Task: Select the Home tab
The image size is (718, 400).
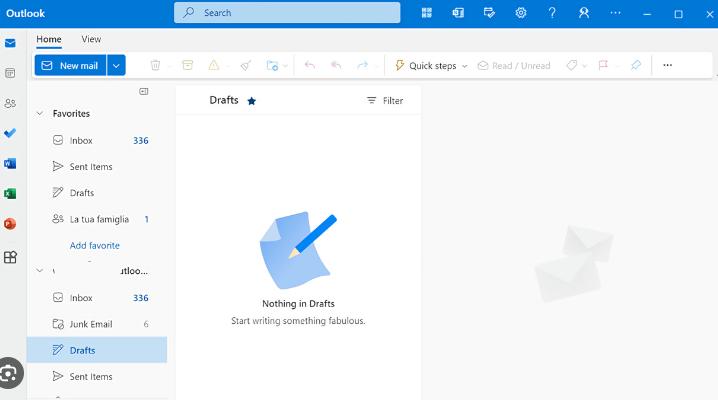Action: tap(49, 39)
